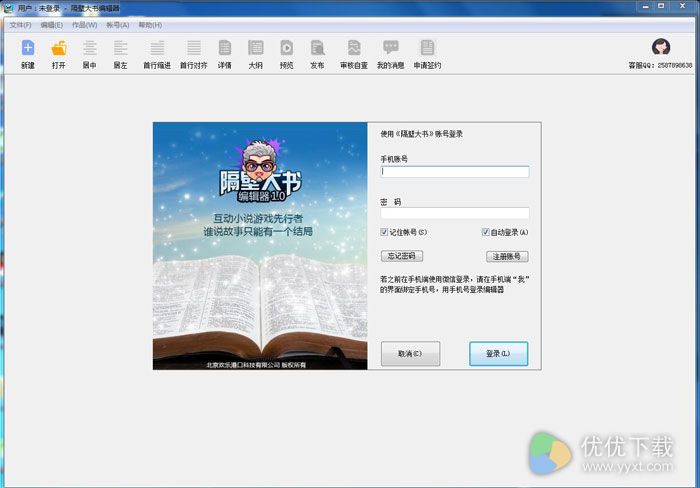Close the editor window
The width and height of the screenshot is (700, 488).
[683, 6]
